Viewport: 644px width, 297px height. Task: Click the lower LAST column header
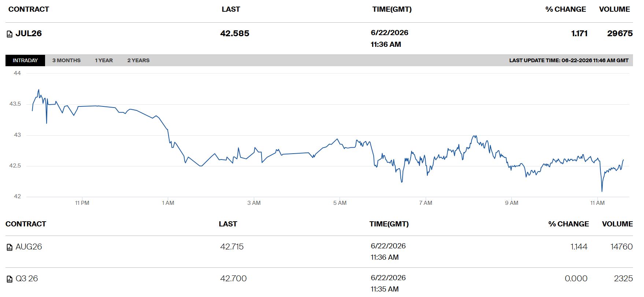228,224
